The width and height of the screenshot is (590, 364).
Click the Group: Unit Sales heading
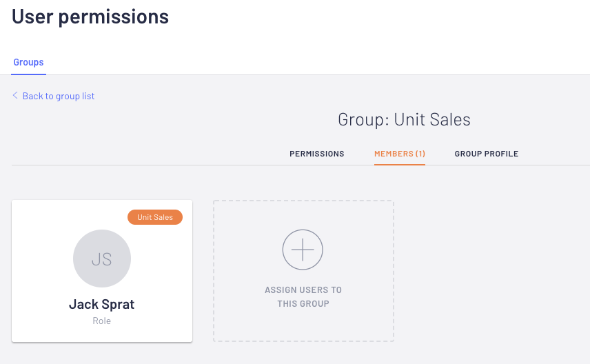click(404, 120)
